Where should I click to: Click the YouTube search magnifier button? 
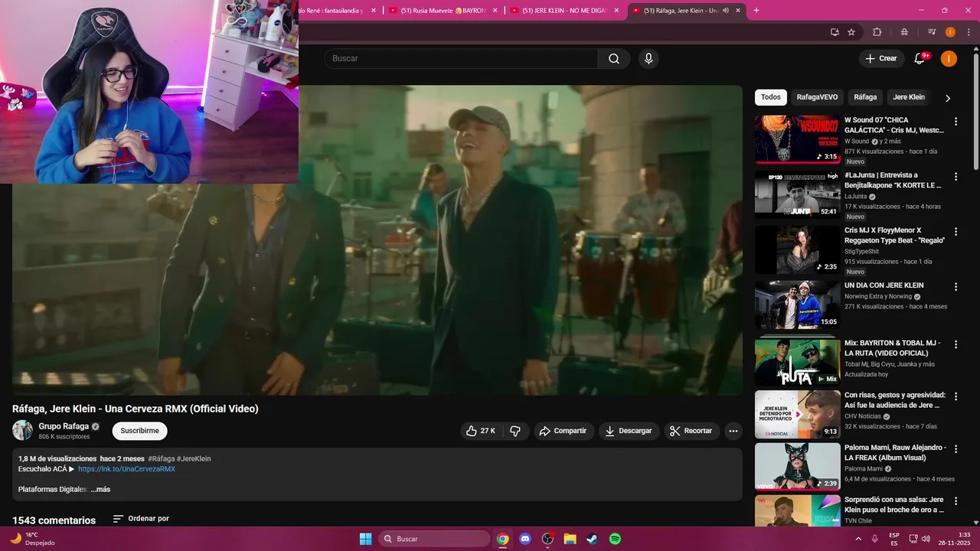[614, 59]
